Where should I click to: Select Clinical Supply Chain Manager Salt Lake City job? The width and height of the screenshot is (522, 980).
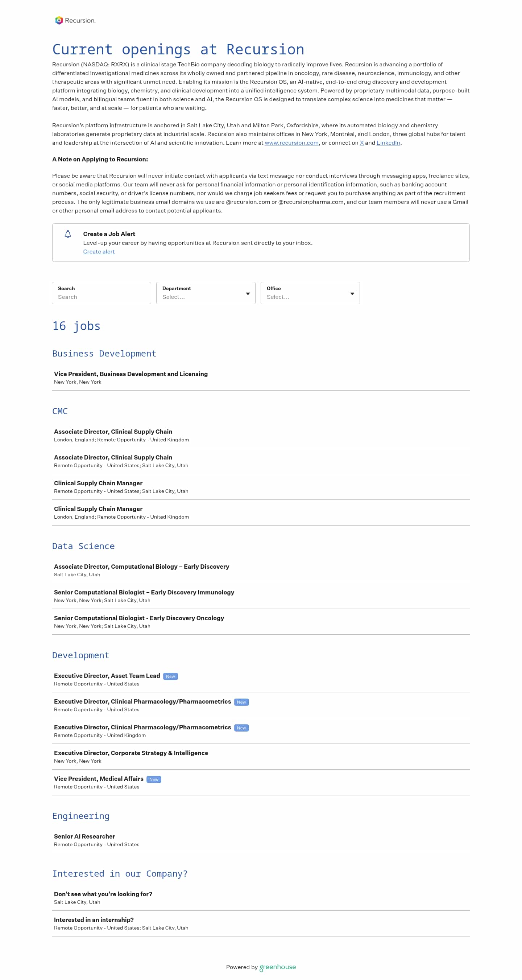point(261,487)
